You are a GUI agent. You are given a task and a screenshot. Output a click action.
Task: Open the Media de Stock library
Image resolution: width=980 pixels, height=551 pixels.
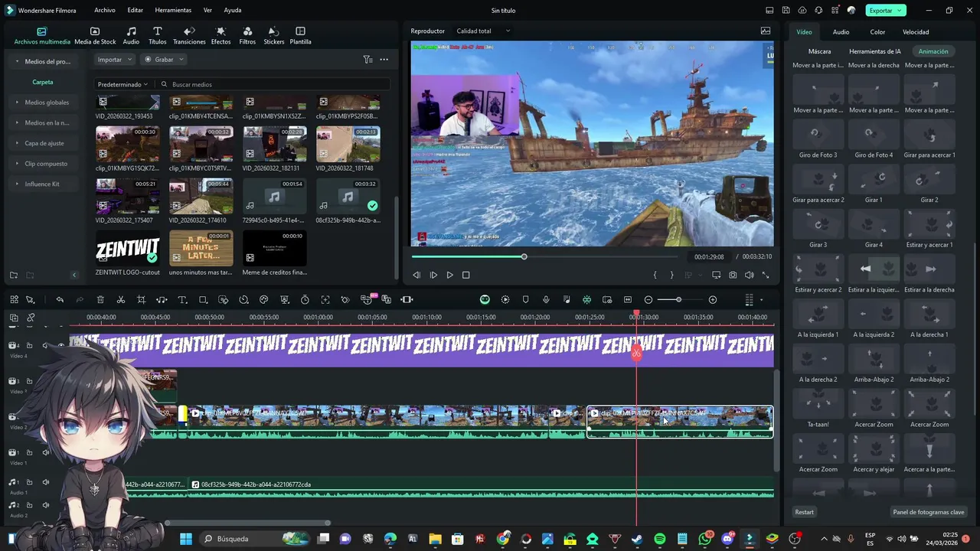(x=95, y=36)
